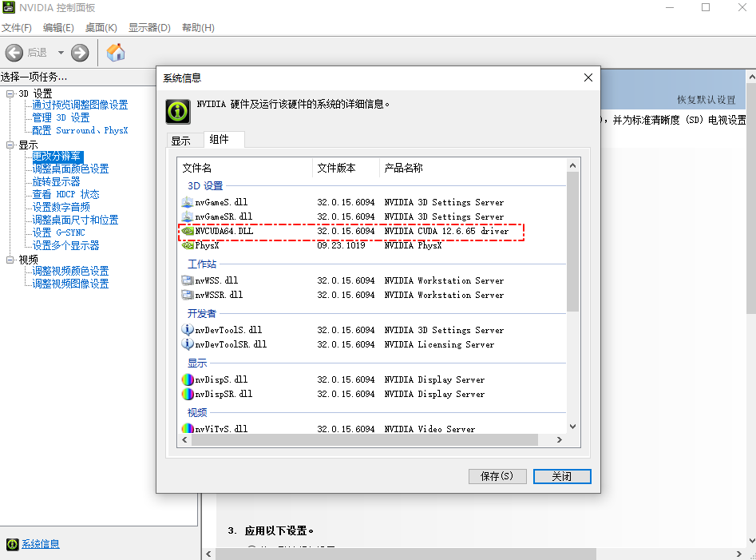Viewport: 756px width, 560px height.
Task: Click the 文件名 column header
Action: pyautogui.click(x=245, y=168)
